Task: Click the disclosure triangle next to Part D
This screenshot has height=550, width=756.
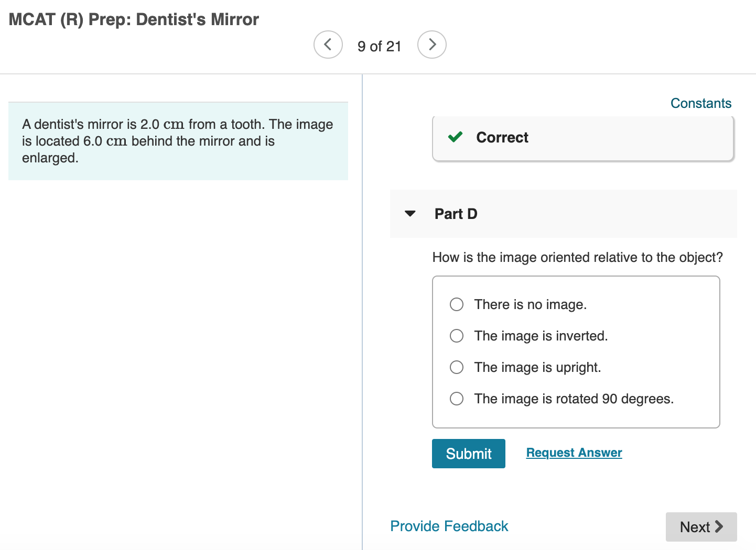Action: (410, 214)
